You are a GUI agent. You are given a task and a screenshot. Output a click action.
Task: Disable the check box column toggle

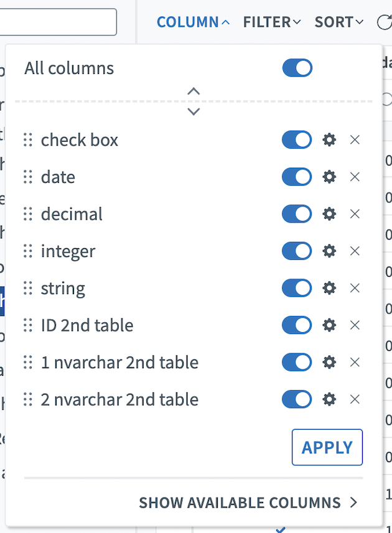coord(297,140)
